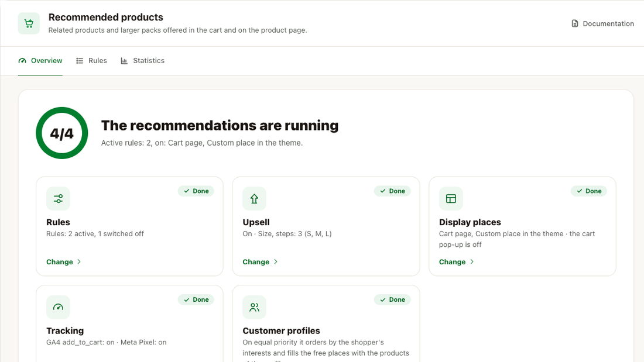The height and width of the screenshot is (362, 644).
Task: Click the chevron next to Upsell Change
Action: (276, 262)
